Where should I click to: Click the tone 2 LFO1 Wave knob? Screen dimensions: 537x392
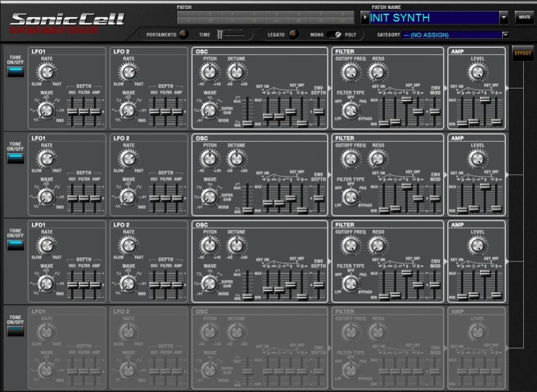(x=46, y=197)
